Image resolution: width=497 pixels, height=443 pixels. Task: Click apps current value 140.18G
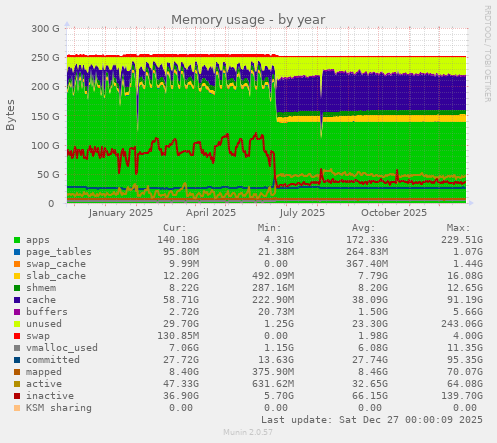coord(178,240)
